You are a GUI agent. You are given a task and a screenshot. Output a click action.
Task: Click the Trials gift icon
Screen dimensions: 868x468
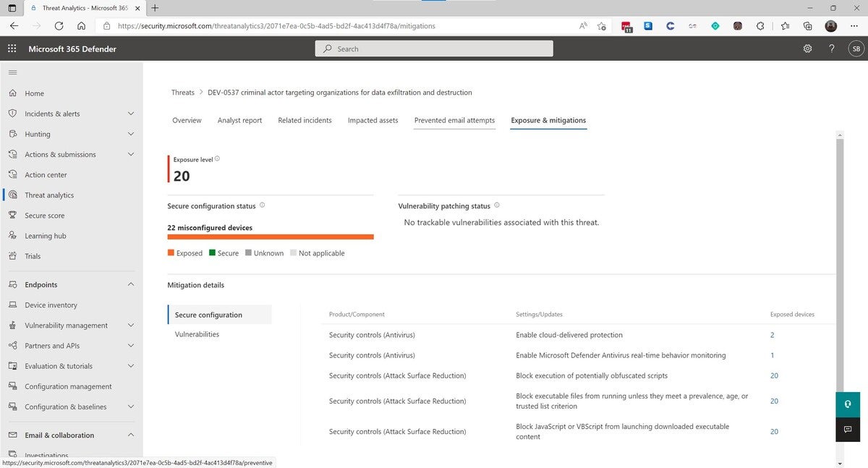pos(12,256)
